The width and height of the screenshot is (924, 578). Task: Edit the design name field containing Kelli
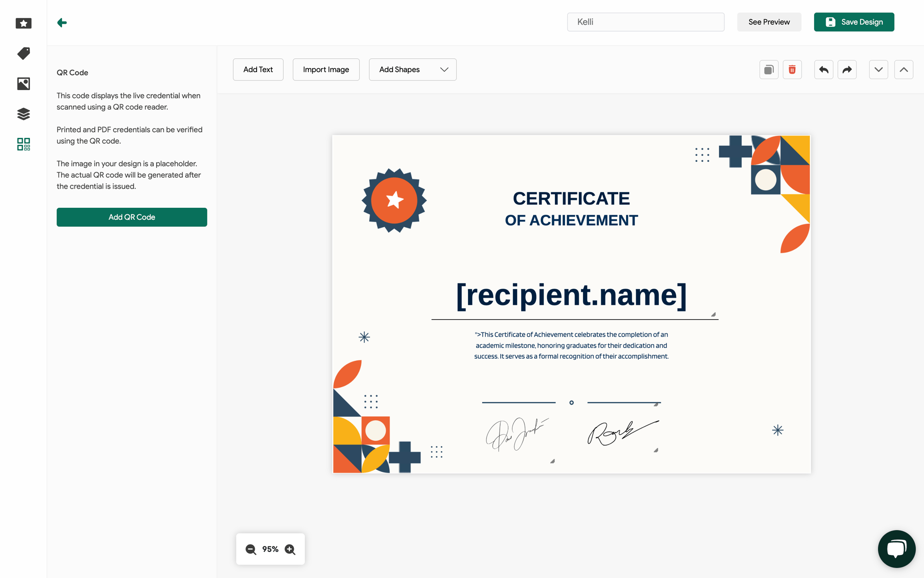coord(645,22)
